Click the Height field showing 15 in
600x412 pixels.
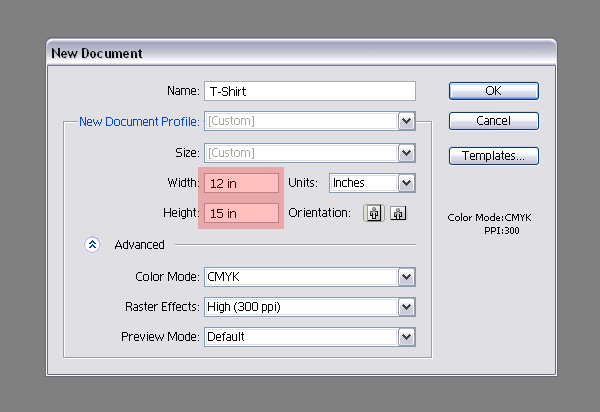(x=241, y=213)
